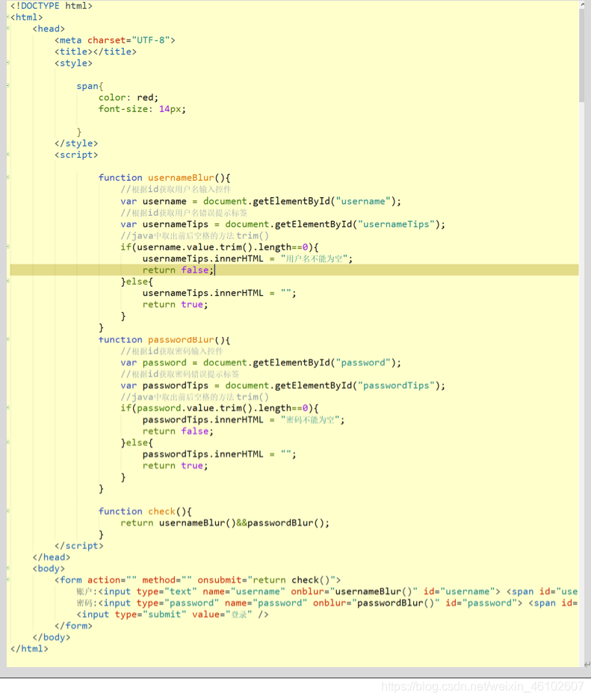Click the closing </style> tag

point(76,143)
